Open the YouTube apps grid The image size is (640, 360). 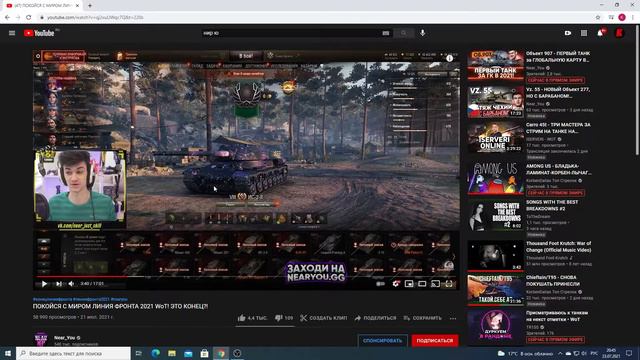pyautogui.click(x=584, y=33)
